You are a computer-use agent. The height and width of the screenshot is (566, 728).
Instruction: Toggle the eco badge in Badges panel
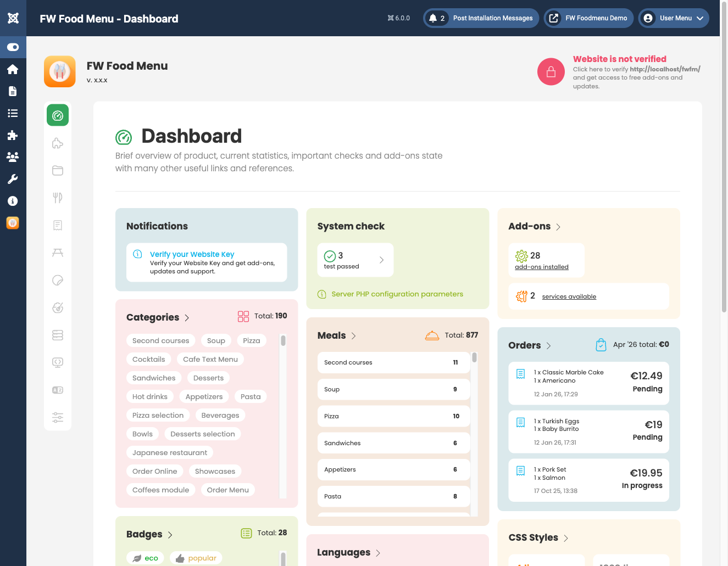click(x=145, y=558)
